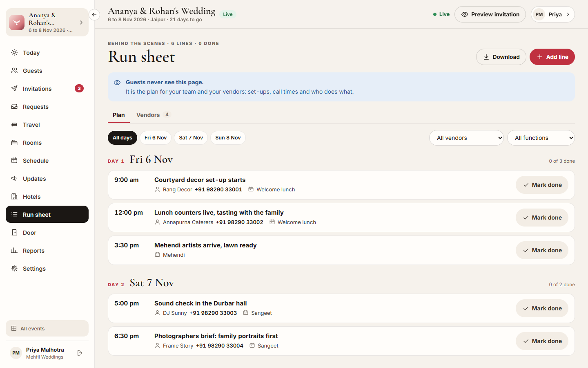Click Rang Decor phone +91 98290 33001
The width and height of the screenshot is (588, 368).
(218, 189)
